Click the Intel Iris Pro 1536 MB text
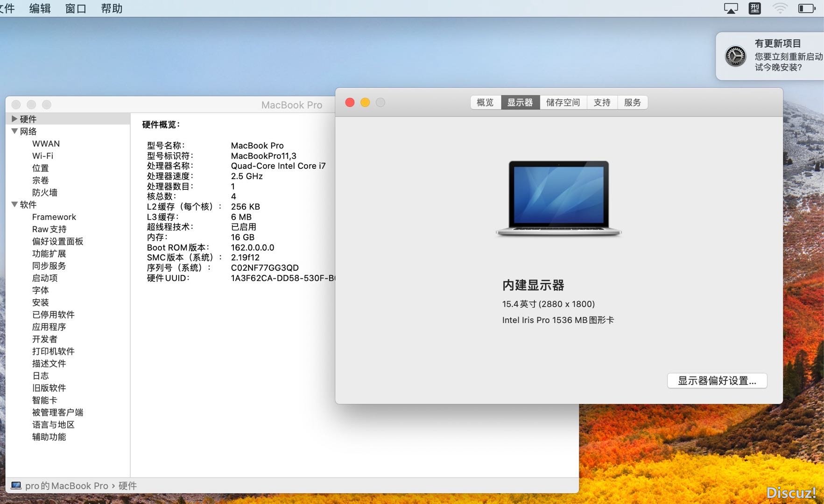Image resolution: width=824 pixels, height=504 pixels. (558, 320)
